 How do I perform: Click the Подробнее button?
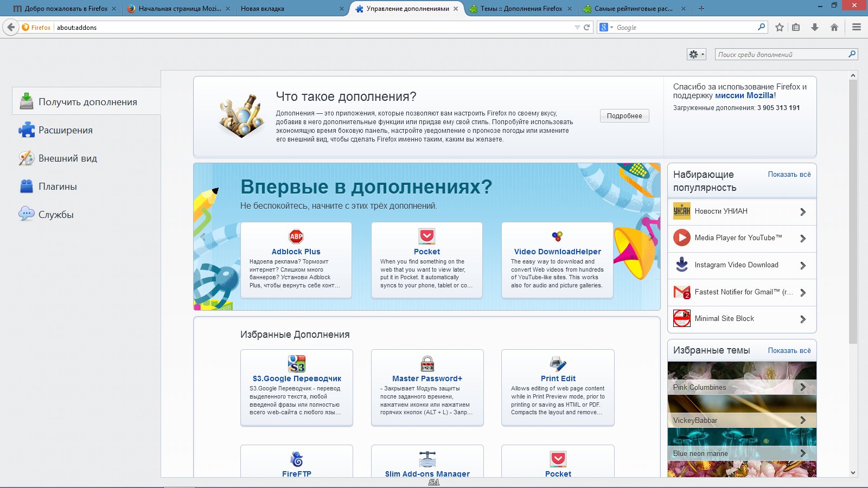click(x=624, y=115)
